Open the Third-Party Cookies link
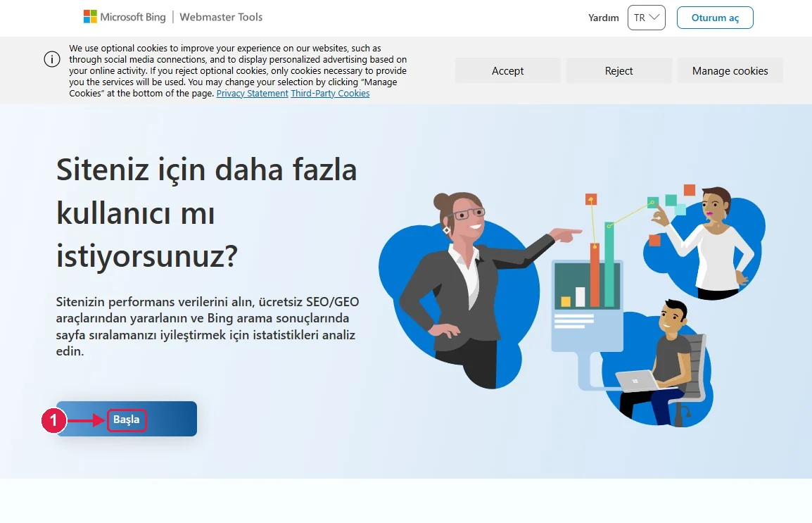This screenshot has height=523, width=812. tap(330, 93)
